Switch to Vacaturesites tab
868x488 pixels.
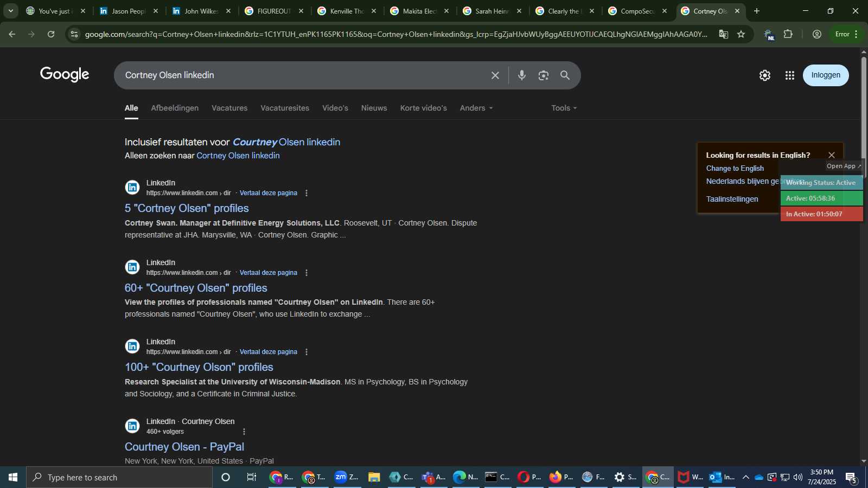pos(285,108)
